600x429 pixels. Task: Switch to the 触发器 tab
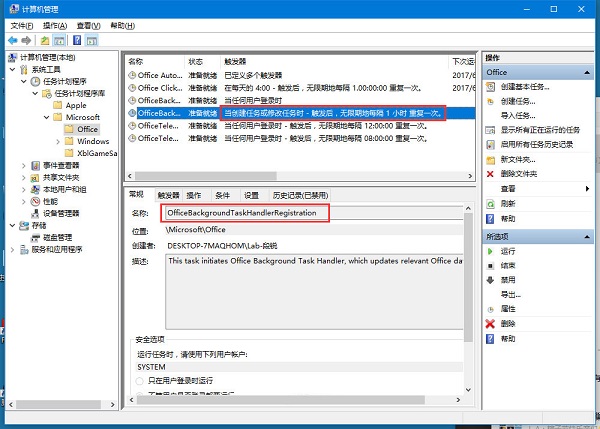(x=167, y=195)
